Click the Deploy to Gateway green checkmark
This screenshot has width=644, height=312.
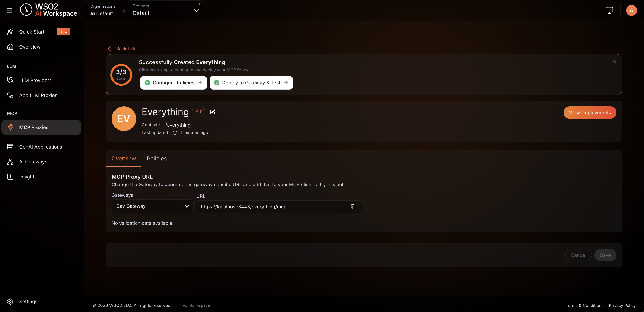click(217, 83)
